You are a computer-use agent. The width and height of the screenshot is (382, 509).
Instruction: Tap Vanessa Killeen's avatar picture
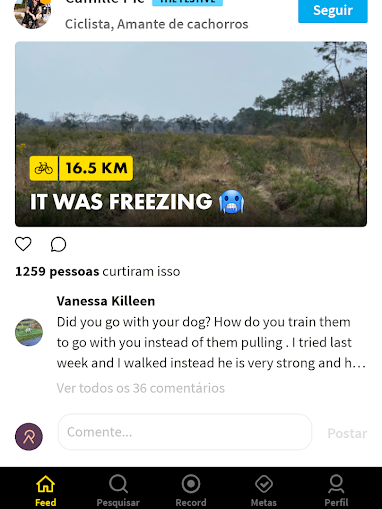click(x=29, y=332)
